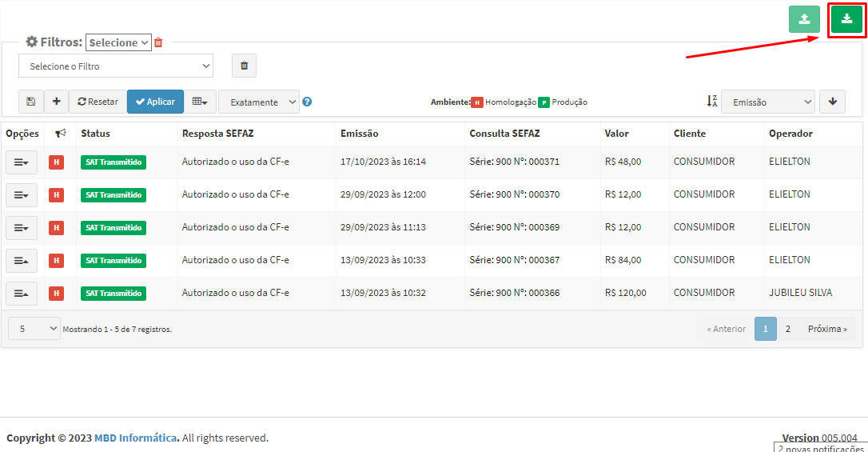Click the Resetar button
Screen dimensions: 868x452
click(98, 102)
